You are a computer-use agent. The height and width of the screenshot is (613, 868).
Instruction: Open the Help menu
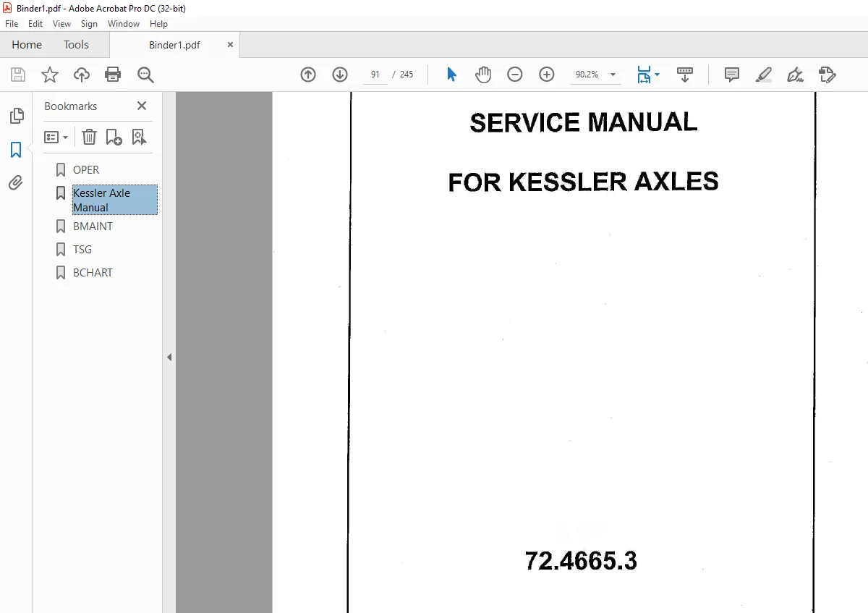(158, 24)
